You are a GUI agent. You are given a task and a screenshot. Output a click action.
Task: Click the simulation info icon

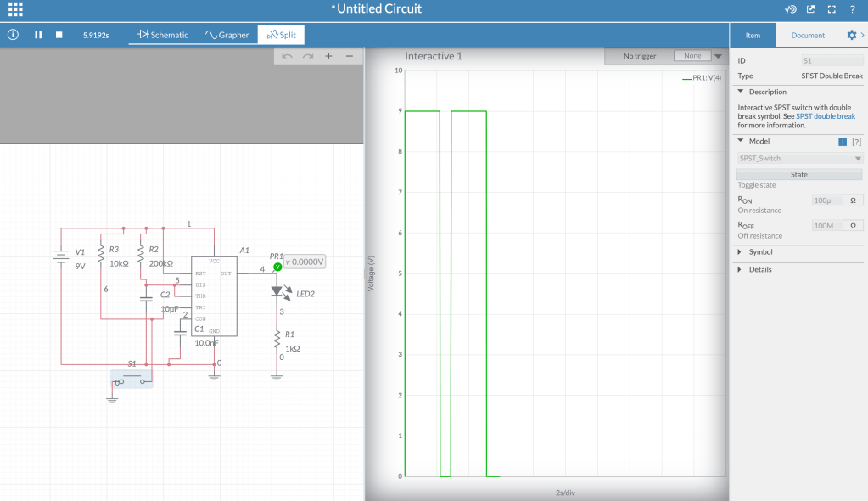click(13, 35)
